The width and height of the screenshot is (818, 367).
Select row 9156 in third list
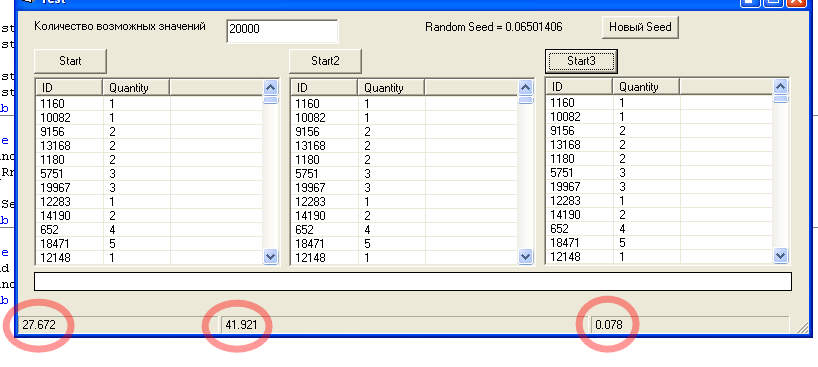click(x=659, y=131)
